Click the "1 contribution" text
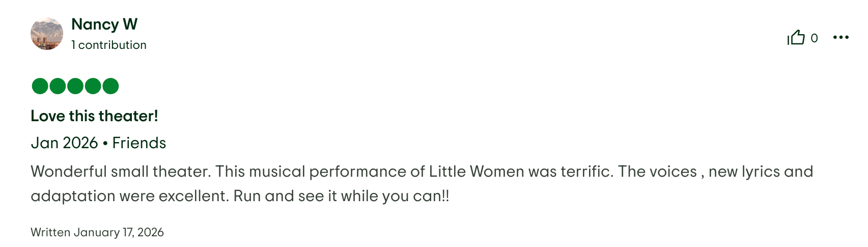 [x=109, y=45]
